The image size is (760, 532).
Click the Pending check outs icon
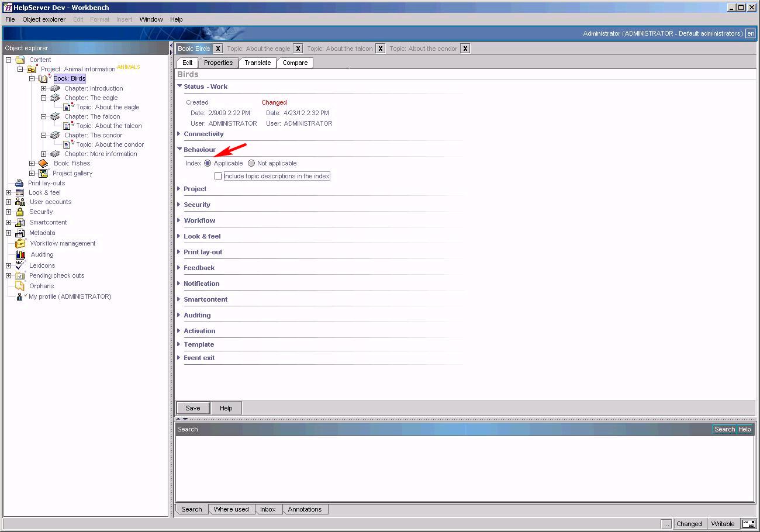20,275
